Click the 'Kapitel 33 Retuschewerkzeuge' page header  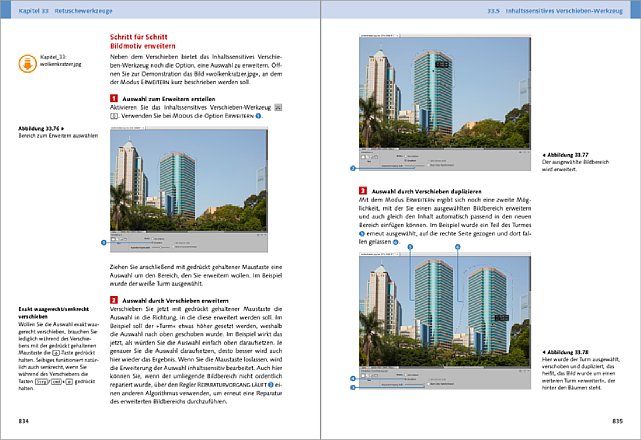(x=65, y=11)
